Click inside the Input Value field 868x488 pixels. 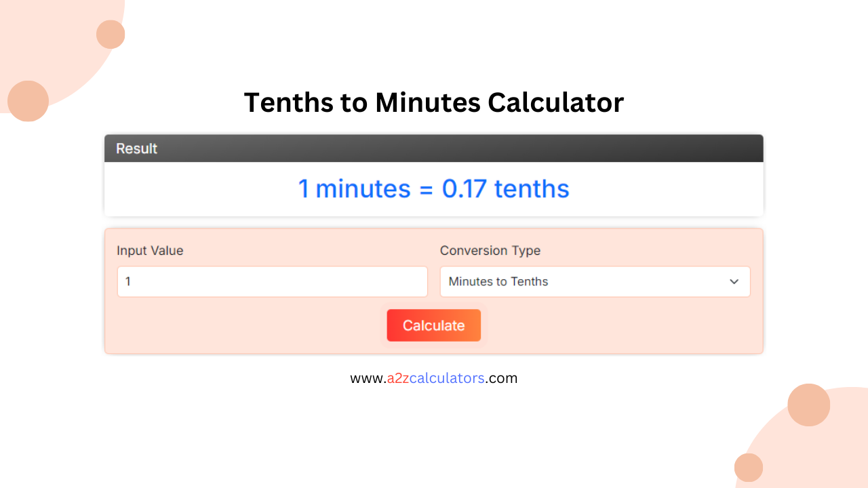pos(271,281)
